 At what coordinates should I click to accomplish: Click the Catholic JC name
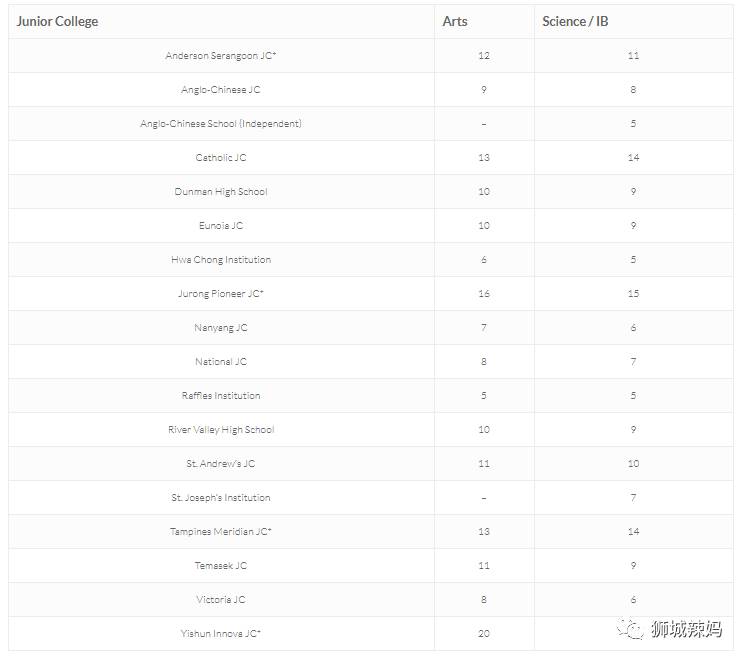pos(221,158)
